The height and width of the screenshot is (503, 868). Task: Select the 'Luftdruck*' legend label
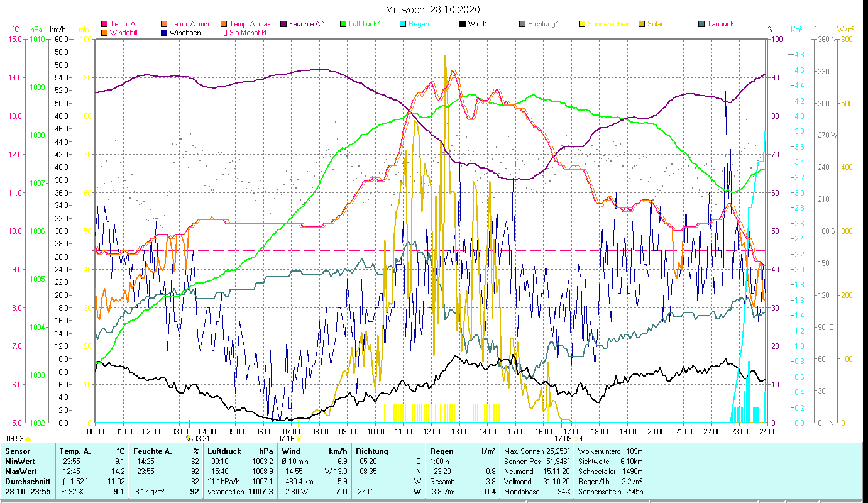pos(365,25)
